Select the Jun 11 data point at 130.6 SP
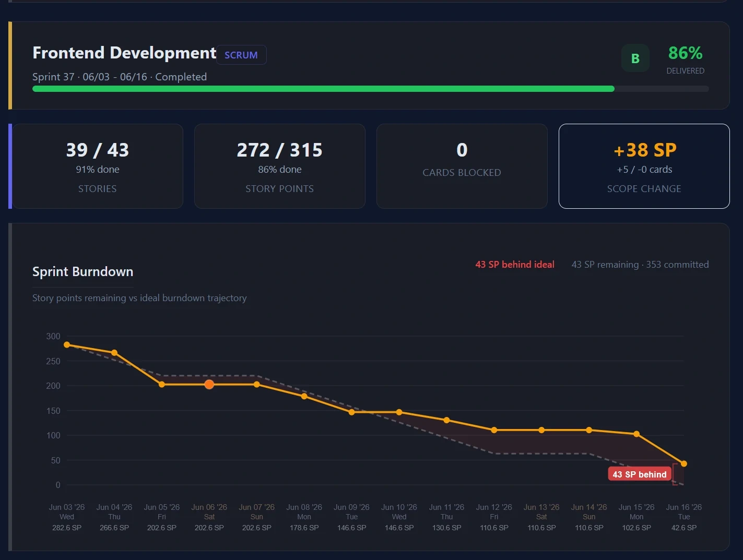The image size is (743, 560). [x=446, y=420]
